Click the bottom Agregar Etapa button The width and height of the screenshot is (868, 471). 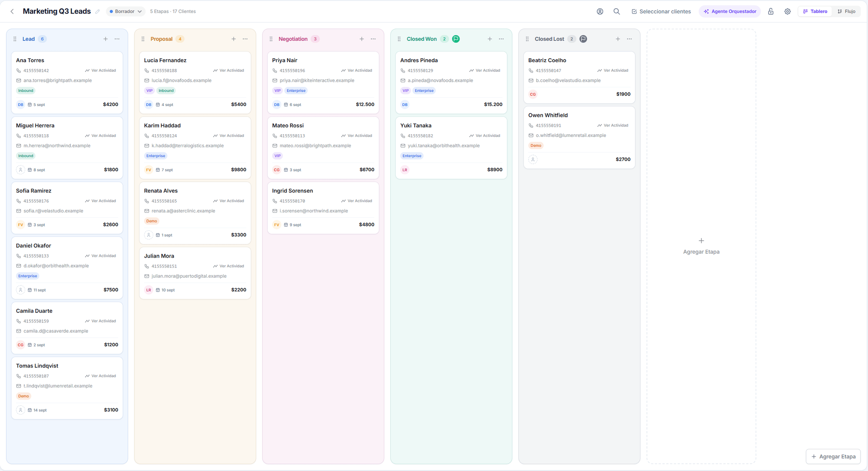833,456
